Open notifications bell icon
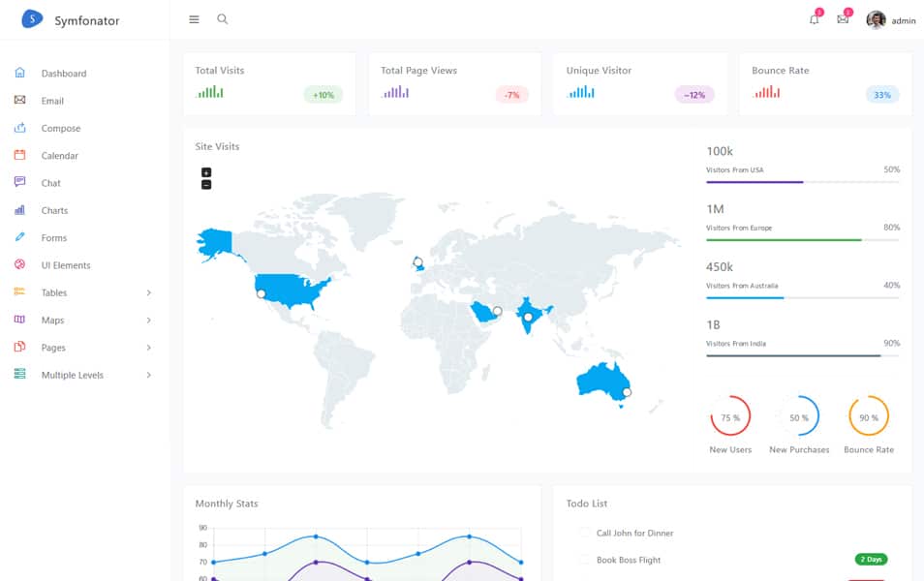This screenshot has width=924, height=581. [x=814, y=19]
